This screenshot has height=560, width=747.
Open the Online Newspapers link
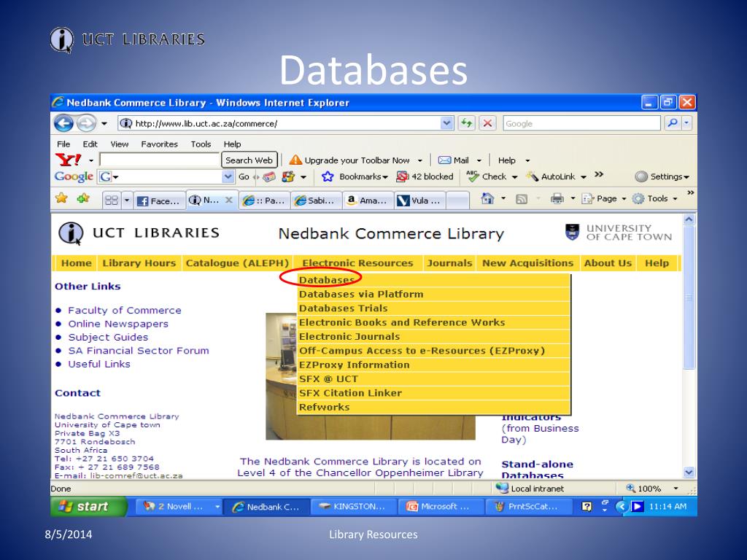pyautogui.click(x=118, y=324)
